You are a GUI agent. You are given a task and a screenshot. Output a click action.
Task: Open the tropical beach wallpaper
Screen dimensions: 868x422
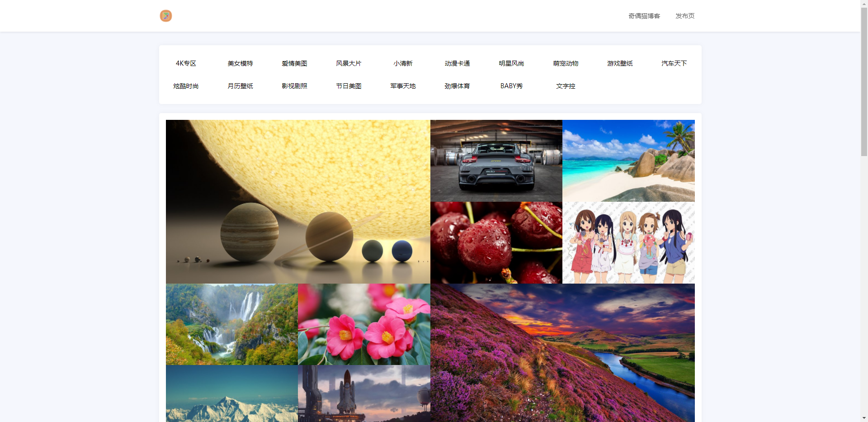point(628,161)
